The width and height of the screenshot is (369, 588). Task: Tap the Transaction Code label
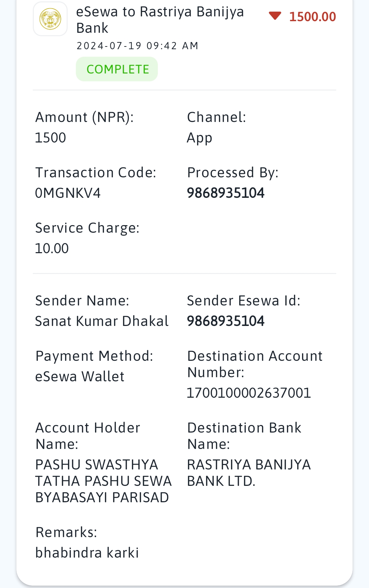pyautogui.click(x=96, y=173)
